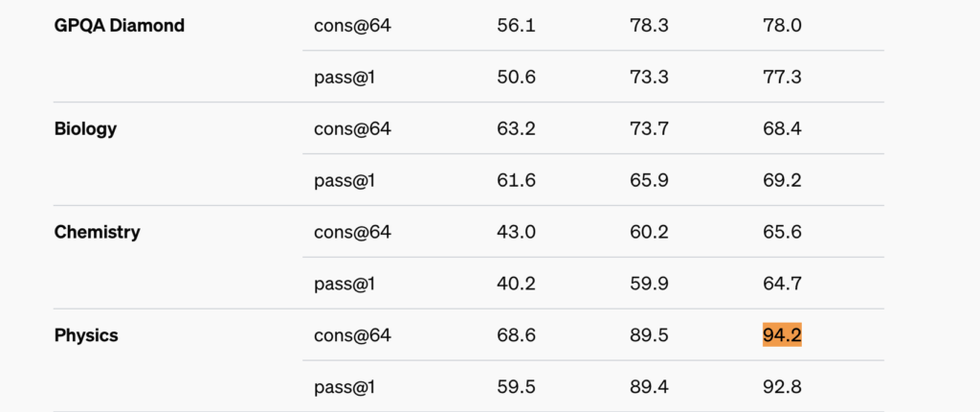Click pass@1 label under Biology
980x412 pixels.
click(344, 180)
